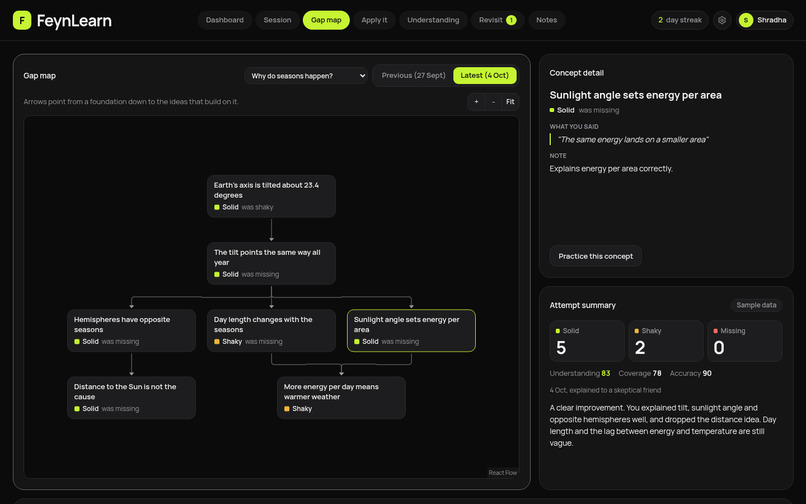Screen dimensions: 806x504
Task: Select the 'Earth's axis is tilted' node
Action: click(x=271, y=196)
